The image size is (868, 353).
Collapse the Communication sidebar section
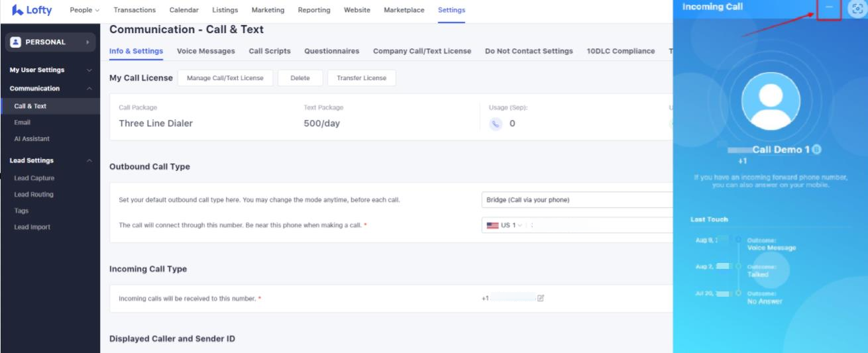pos(89,89)
